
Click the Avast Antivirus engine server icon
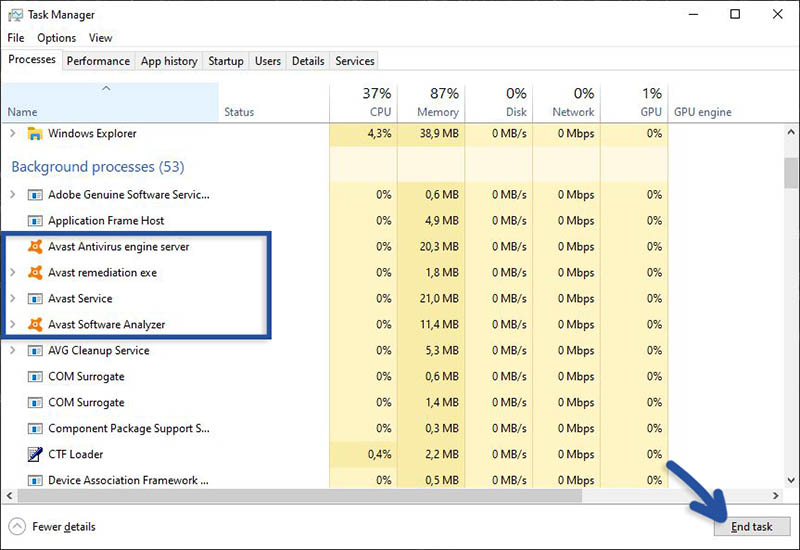[x=35, y=246]
